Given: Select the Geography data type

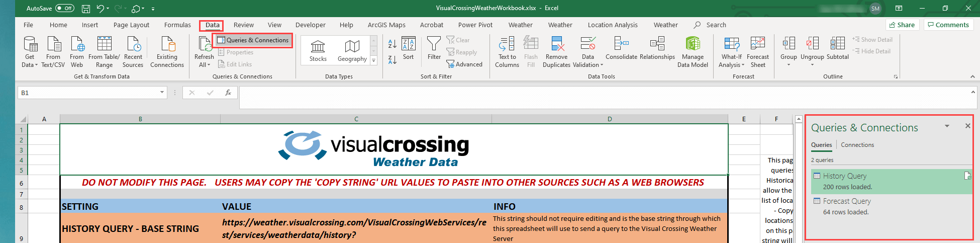Looking at the screenshot, I should (x=352, y=51).
